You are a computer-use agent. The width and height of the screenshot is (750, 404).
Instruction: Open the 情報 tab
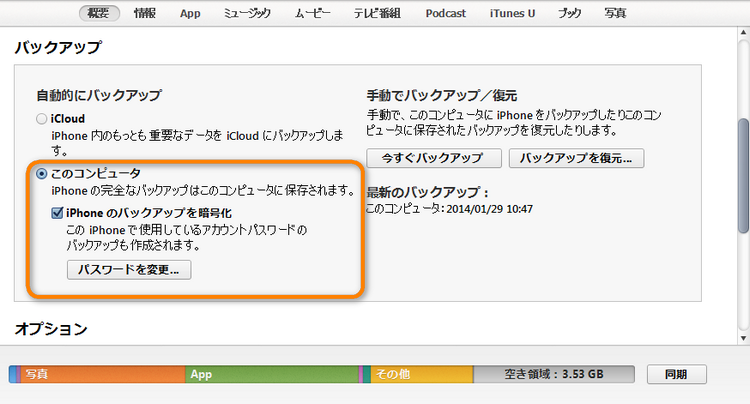144,13
